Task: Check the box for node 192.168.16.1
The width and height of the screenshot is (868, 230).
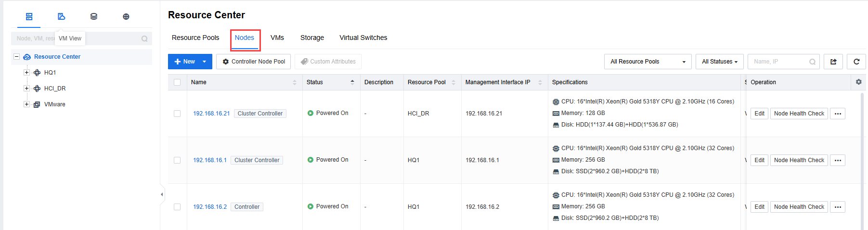Action: pos(177,160)
